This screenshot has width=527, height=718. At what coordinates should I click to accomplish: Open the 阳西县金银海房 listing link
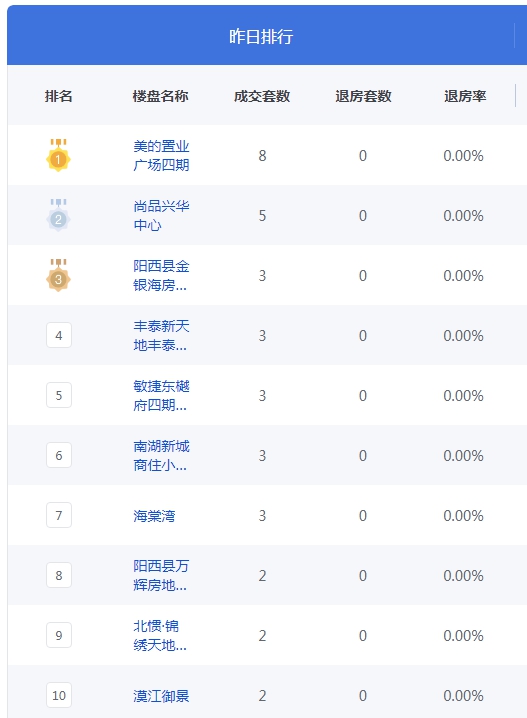(161, 276)
